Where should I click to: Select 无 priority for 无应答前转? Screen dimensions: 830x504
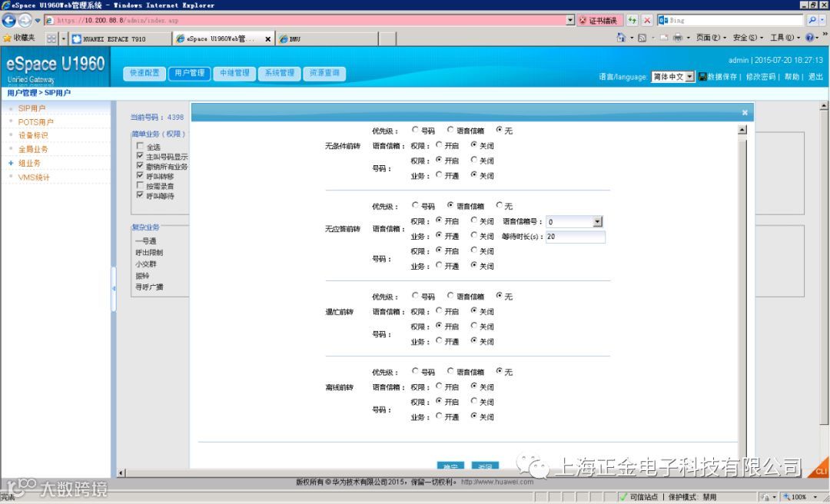tap(500, 205)
